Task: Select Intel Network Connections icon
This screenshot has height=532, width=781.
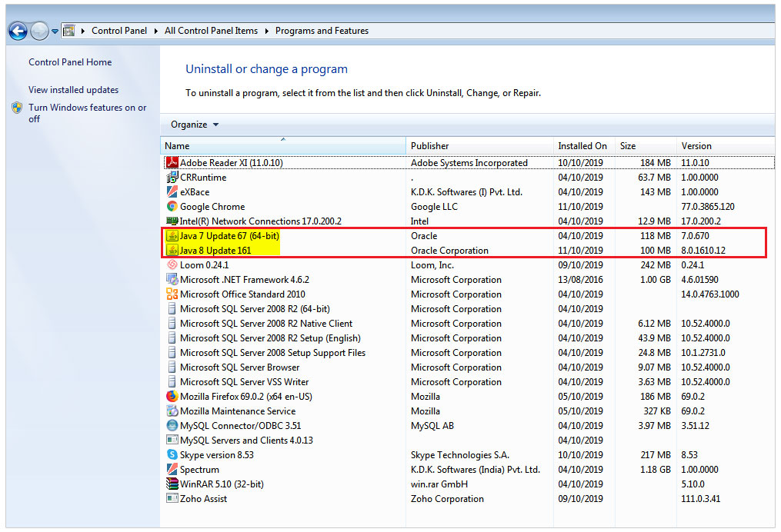Action: coord(172,221)
